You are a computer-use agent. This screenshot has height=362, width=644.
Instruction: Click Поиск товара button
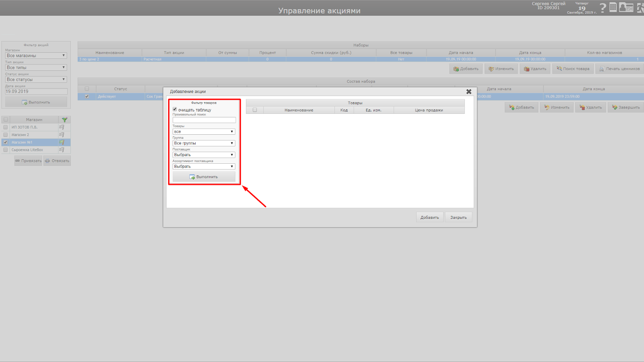coord(573,69)
